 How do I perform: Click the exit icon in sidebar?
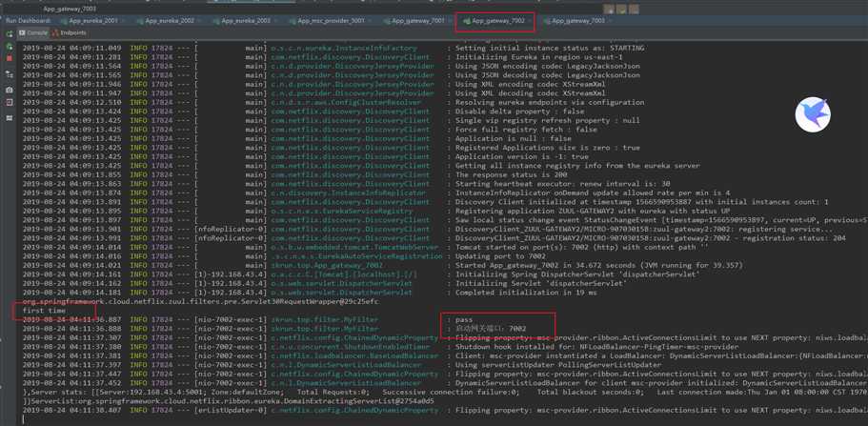9,103
